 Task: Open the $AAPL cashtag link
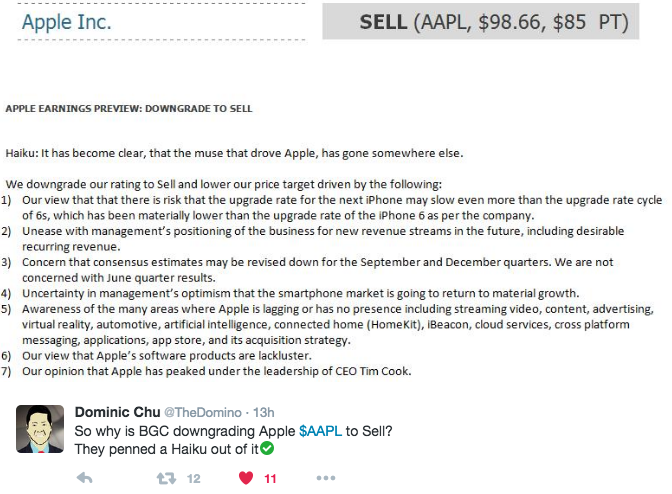click(x=320, y=431)
